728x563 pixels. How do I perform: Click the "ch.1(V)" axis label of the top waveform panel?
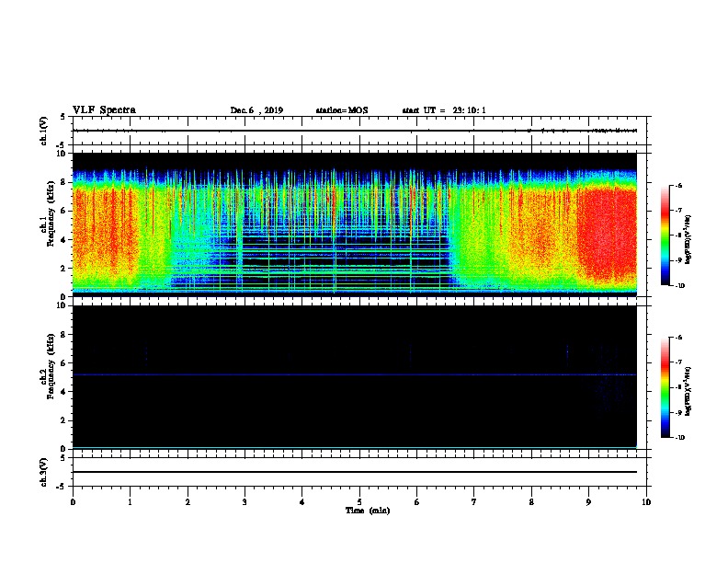[x=43, y=131]
